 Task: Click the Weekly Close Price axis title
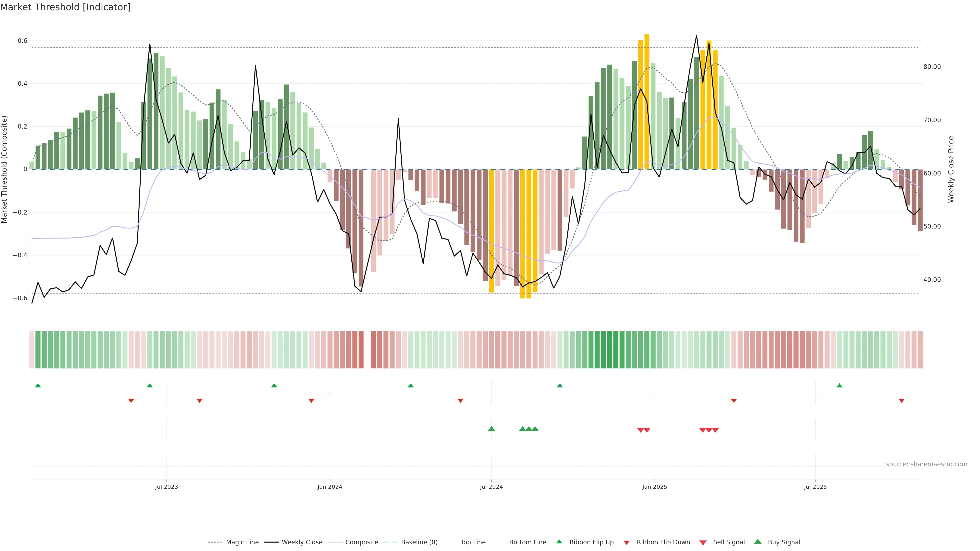(951, 169)
